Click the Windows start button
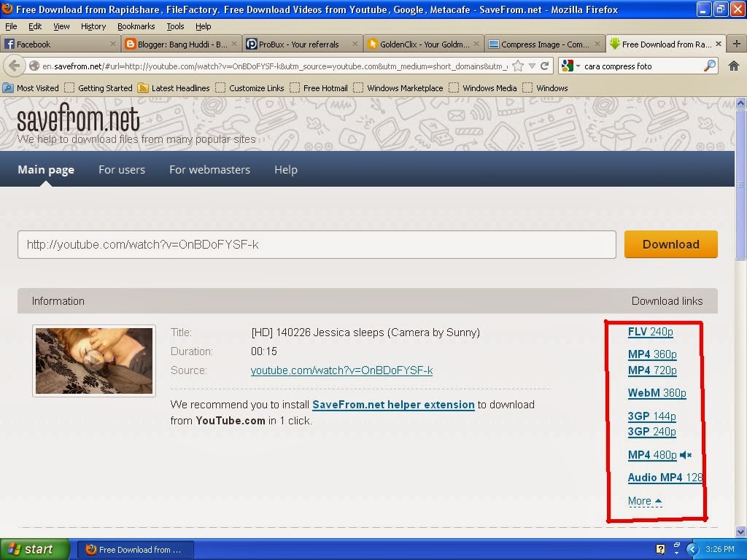Viewport: 747px width, 560px height. tap(35, 550)
